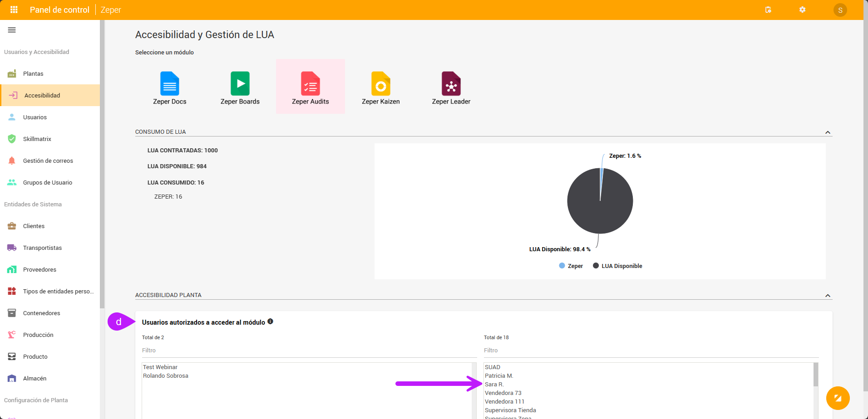Open the Transportistas menu item
Viewport: 868px width, 419px height.
pos(50,248)
